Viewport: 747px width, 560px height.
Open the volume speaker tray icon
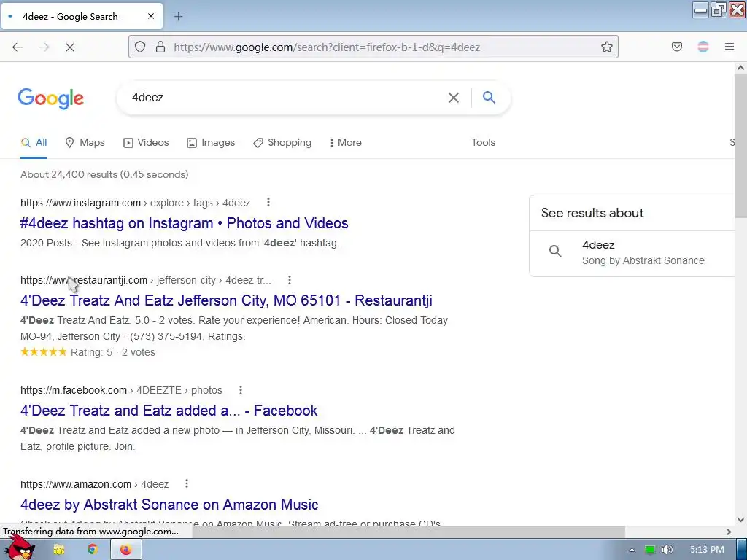point(667,550)
